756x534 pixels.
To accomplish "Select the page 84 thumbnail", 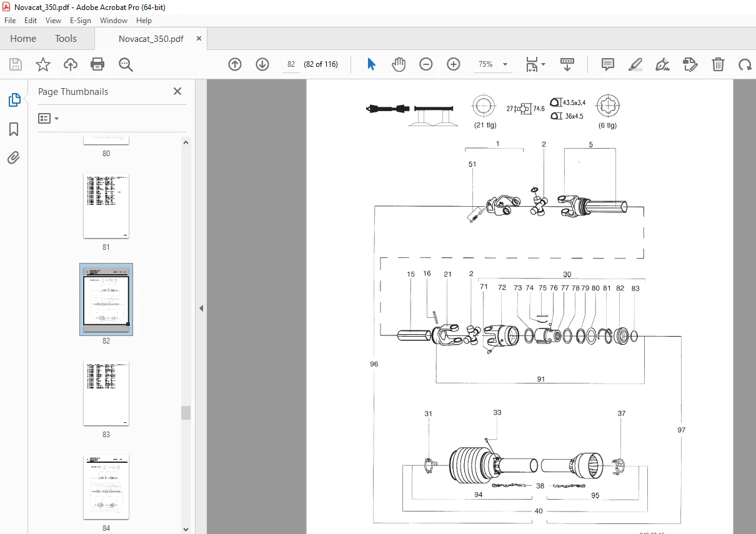I will pos(106,487).
